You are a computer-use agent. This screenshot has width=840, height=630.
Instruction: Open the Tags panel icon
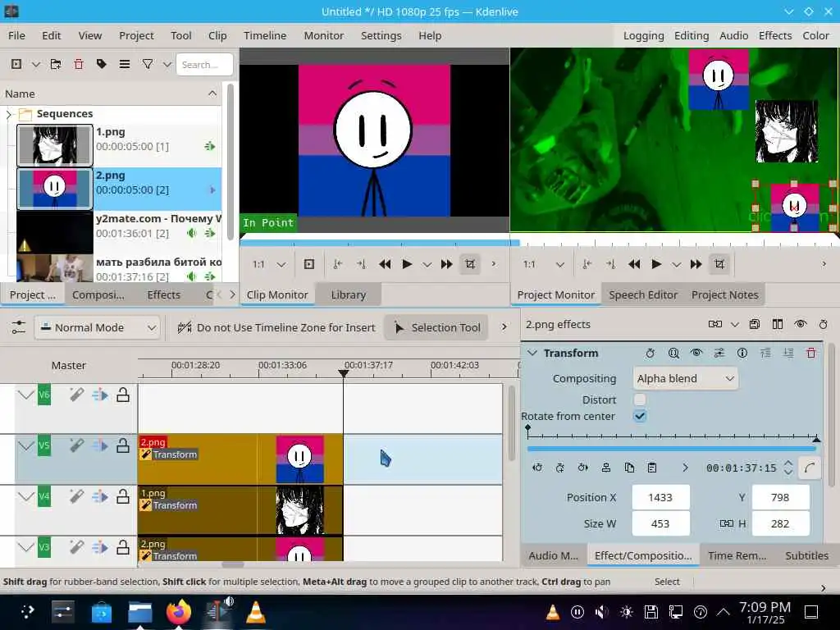101,64
